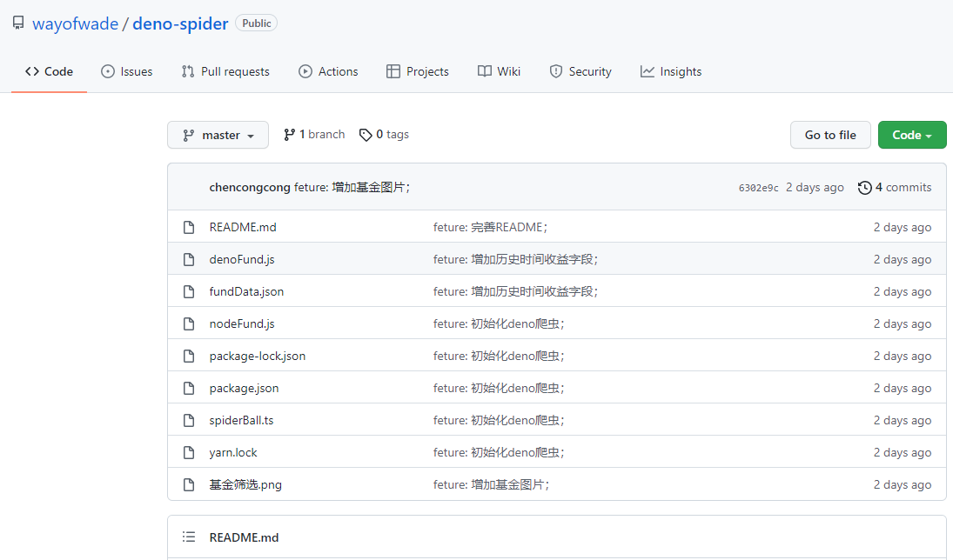Open latest commit message about 增加基金图片
Viewport: 953px width, 560px height.
(x=352, y=187)
